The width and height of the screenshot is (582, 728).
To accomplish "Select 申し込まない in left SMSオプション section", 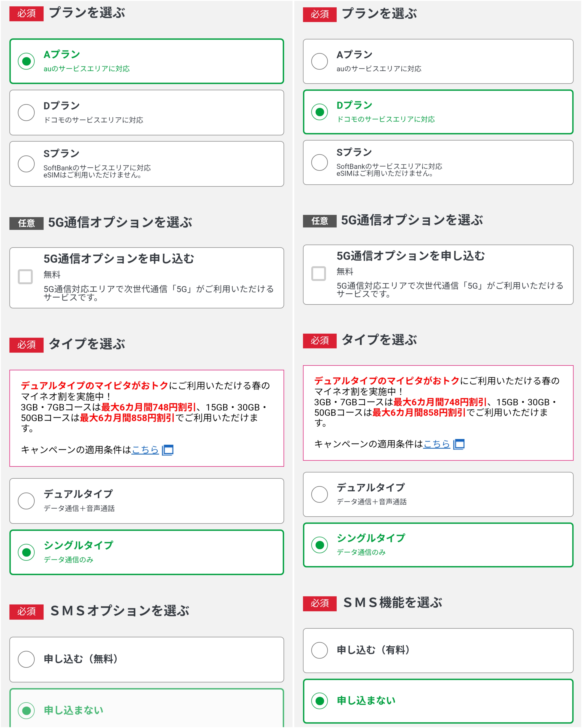I will [x=26, y=711].
